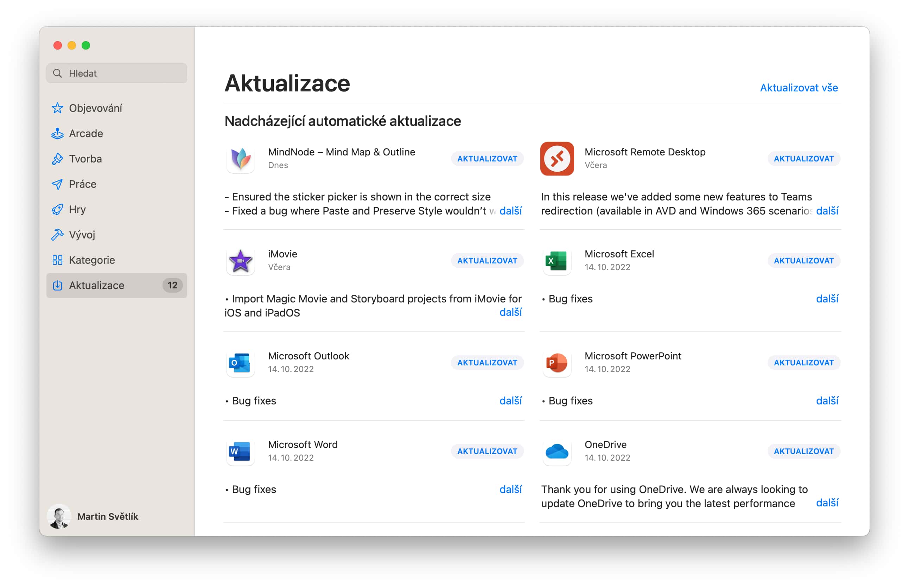This screenshot has height=588, width=909.
Task: Click Aktualizovat button for Microsoft Excel
Action: (803, 260)
